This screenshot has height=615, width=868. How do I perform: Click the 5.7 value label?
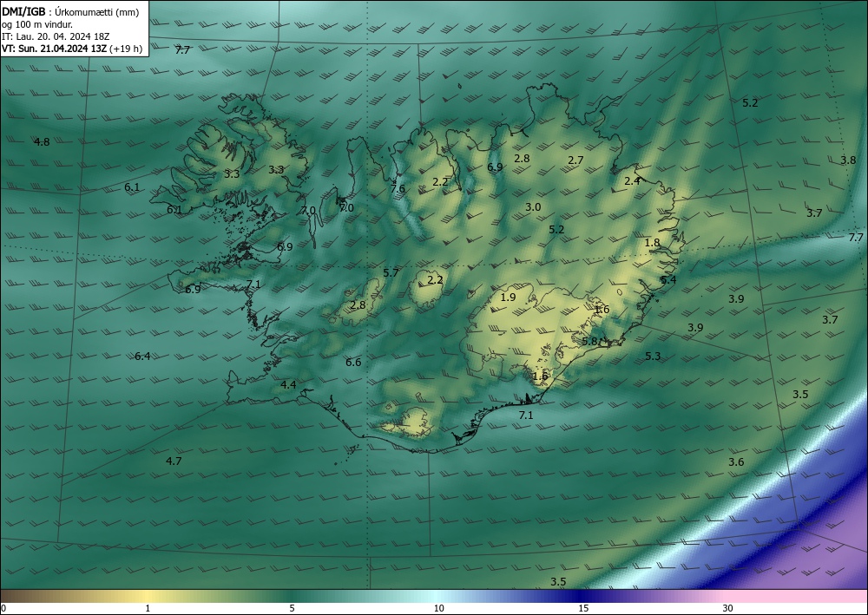pos(391,272)
